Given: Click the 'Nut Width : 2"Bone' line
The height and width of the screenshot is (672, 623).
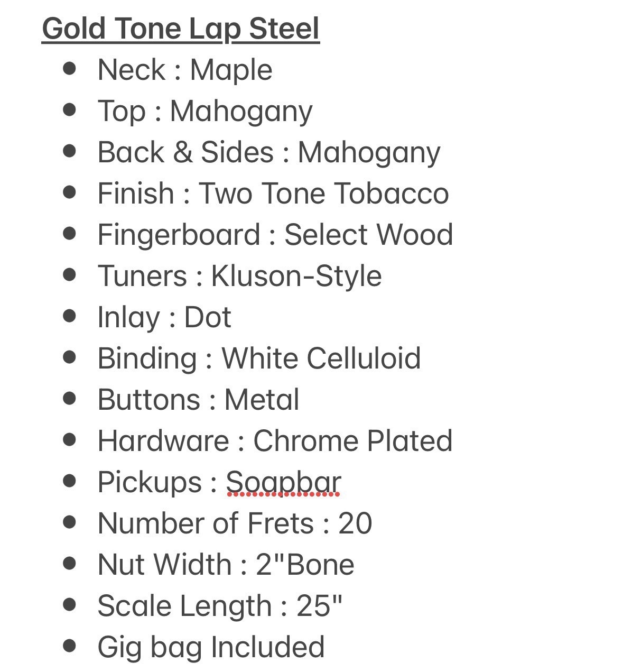Looking at the screenshot, I should coord(226,565).
